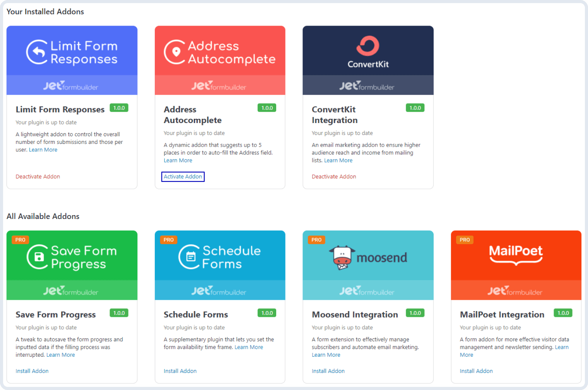The width and height of the screenshot is (588, 390).
Task: Deactivate the Limit Form Responses addon
Action: pos(38,177)
